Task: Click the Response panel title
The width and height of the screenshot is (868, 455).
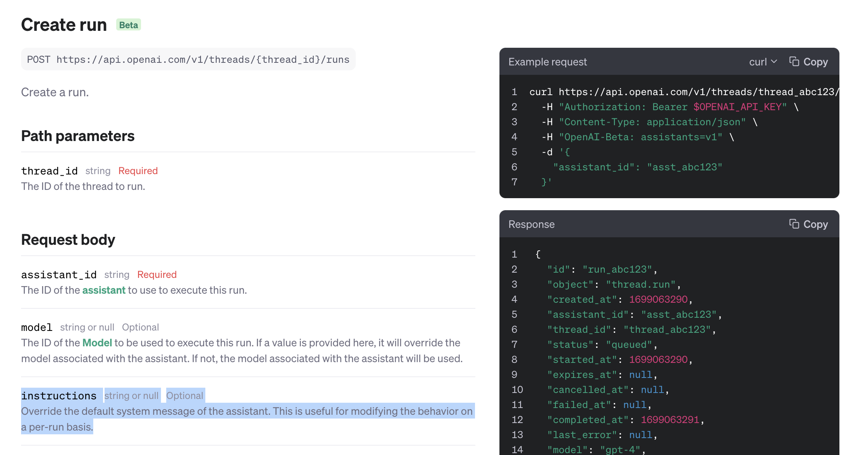Action: click(x=531, y=224)
